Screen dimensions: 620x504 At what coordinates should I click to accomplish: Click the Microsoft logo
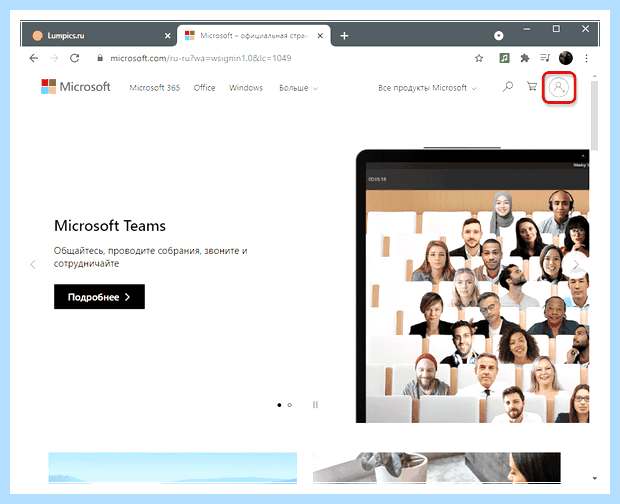[76, 87]
